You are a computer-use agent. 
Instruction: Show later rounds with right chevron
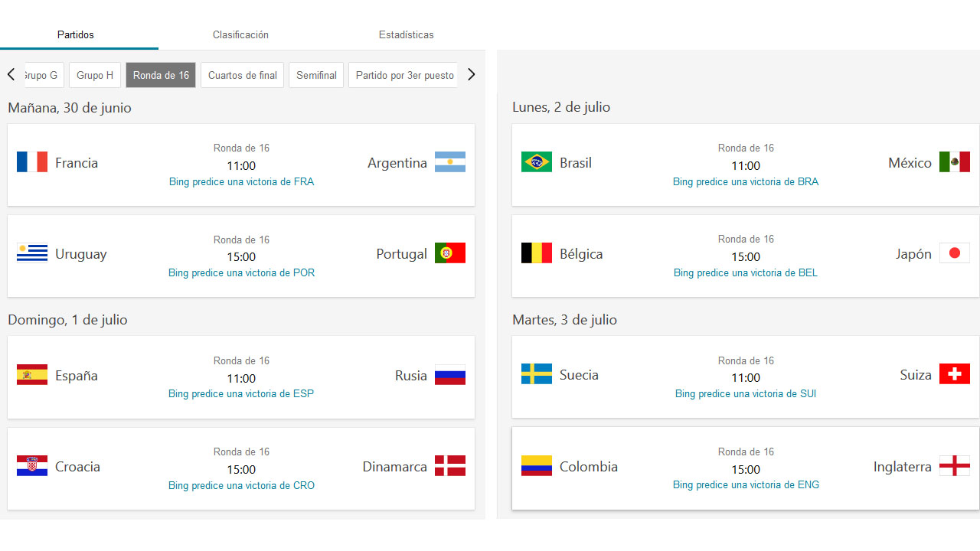coord(471,75)
